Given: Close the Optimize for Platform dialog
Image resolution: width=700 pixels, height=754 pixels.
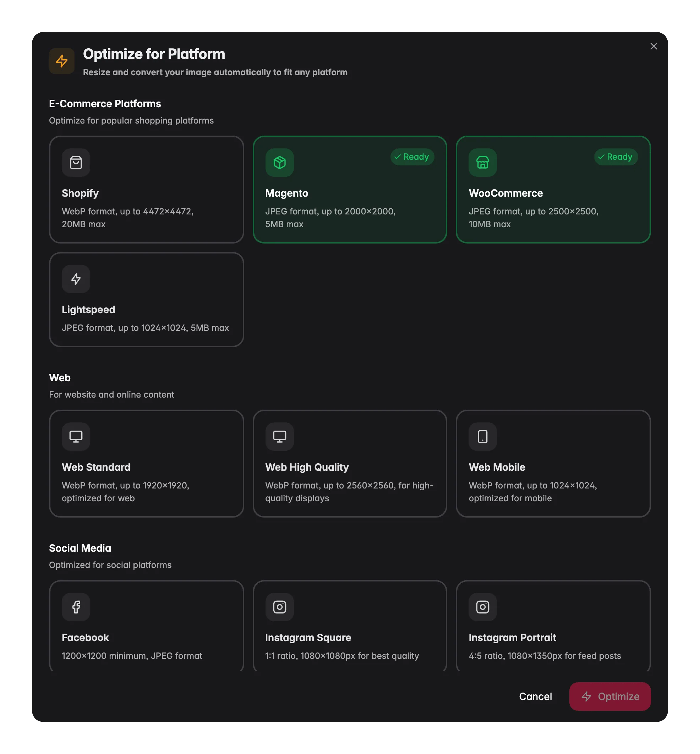Looking at the screenshot, I should pyautogui.click(x=653, y=46).
